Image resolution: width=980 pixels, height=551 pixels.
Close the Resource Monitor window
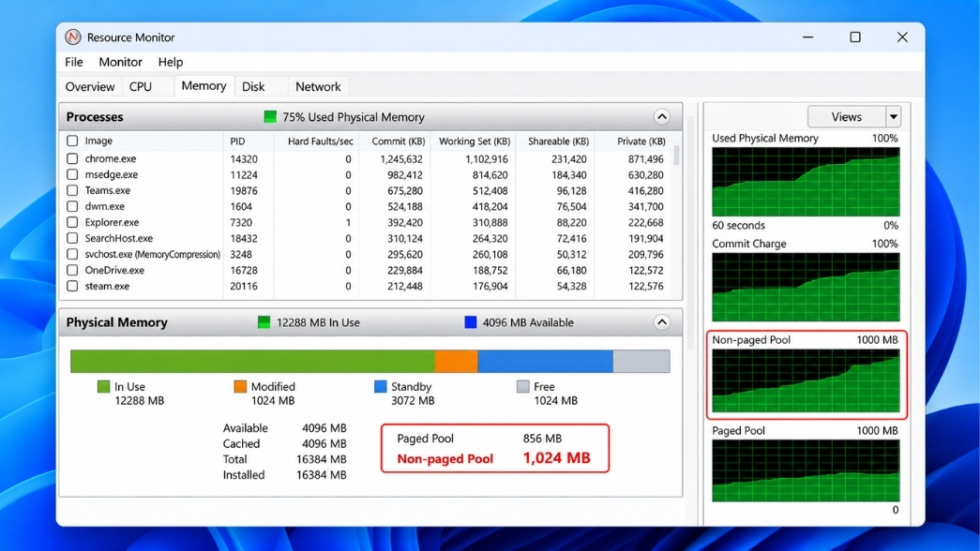[902, 37]
